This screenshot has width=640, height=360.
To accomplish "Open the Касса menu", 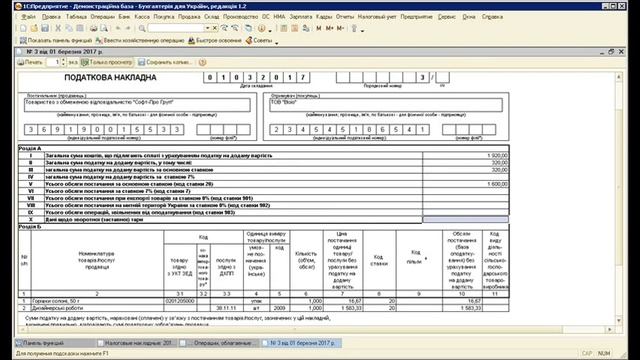I will 142,17.
